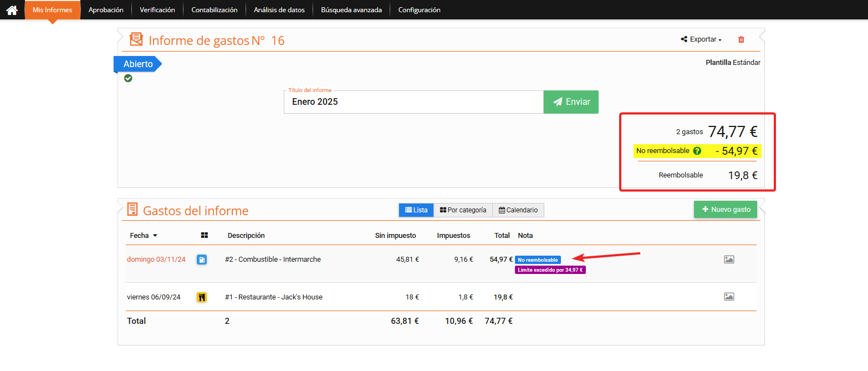Click date domingo 03/11/24

tap(156, 260)
